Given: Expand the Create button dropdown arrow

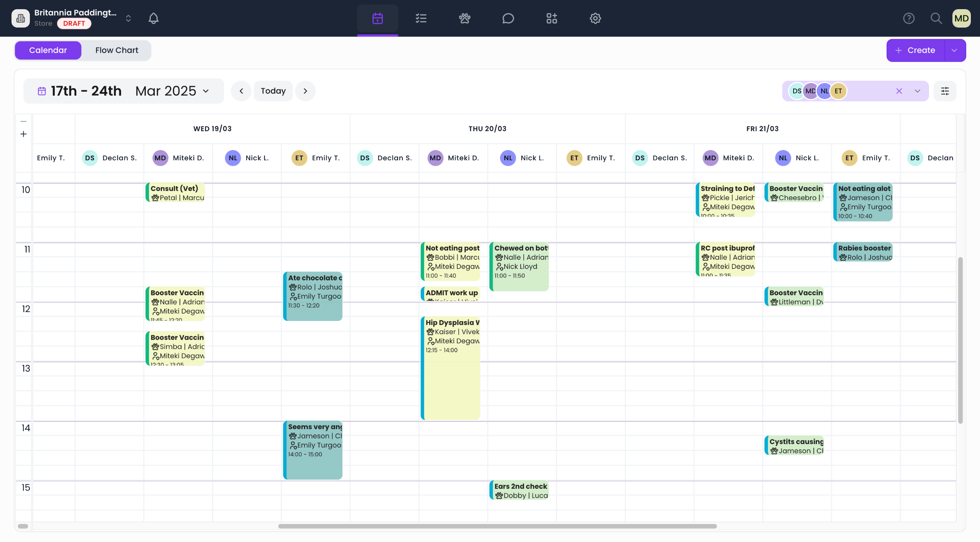Looking at the screenshot, I should pyautogui.click(x=954, y=50).
